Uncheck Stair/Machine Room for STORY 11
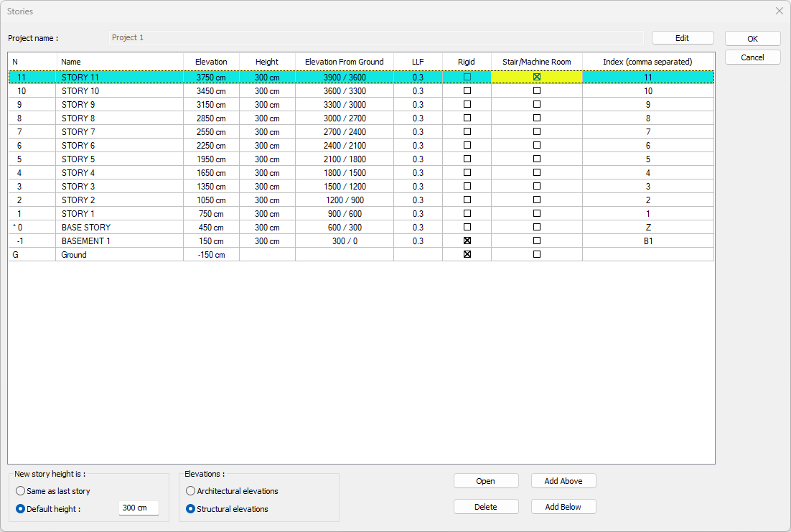The height and width of the screenshot is (532, 791). click(536, 77)
